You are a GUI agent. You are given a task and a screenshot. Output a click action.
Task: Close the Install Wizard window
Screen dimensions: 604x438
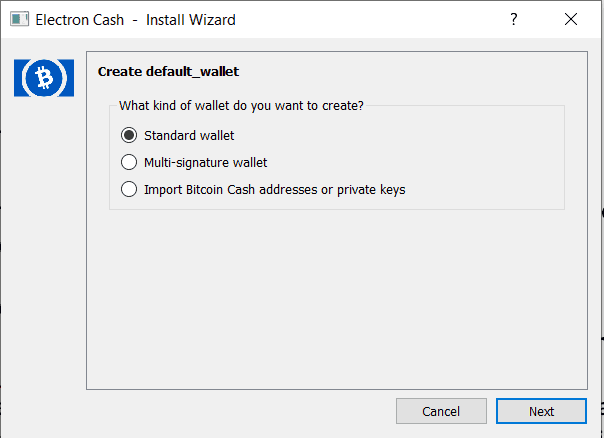[571, 20]
